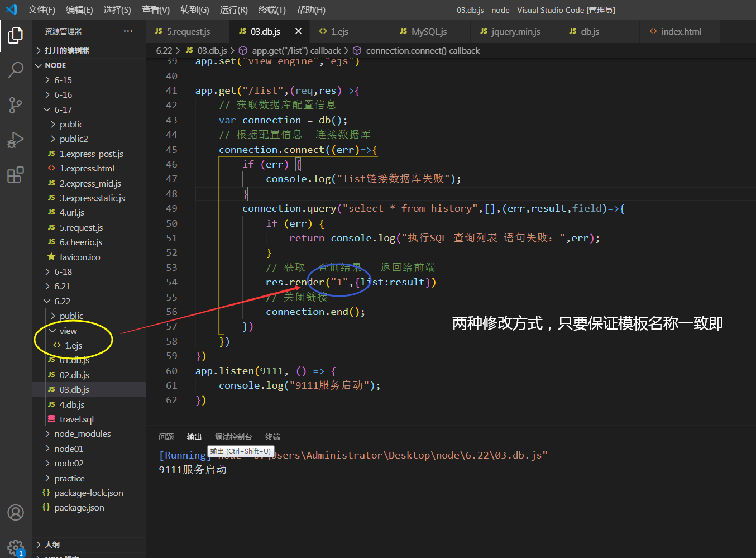Open the Source Control view icon

coord(15,105)
